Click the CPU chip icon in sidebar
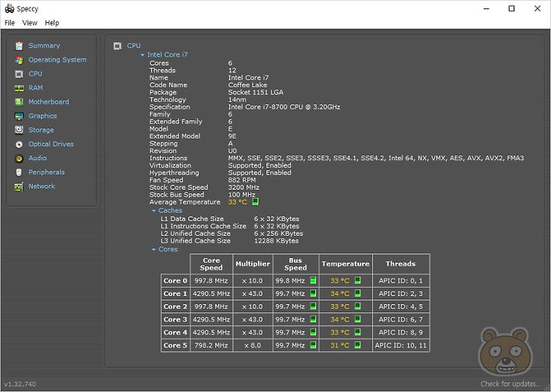This screenshot has width=551, height=392. click(x=19, y=74)
